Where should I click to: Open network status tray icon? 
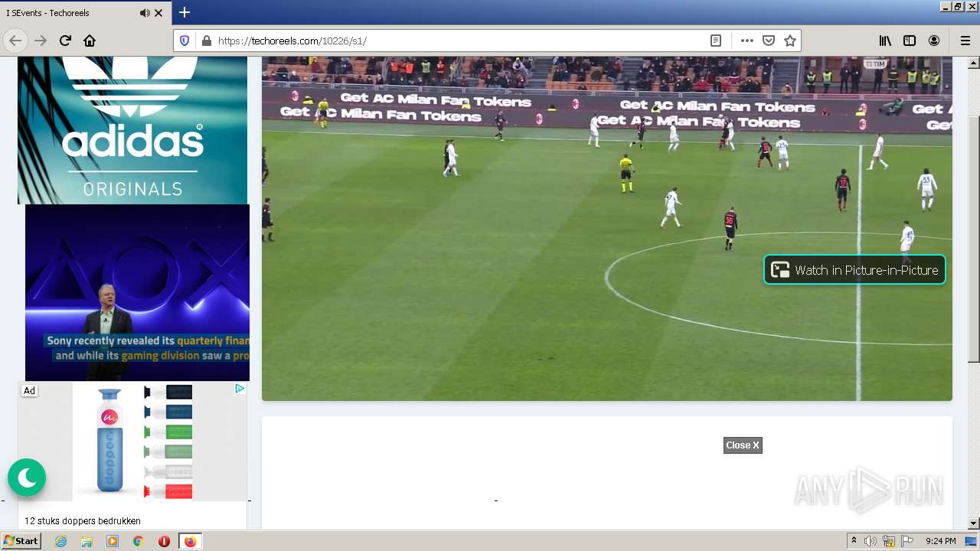click(x=889, y=541)
